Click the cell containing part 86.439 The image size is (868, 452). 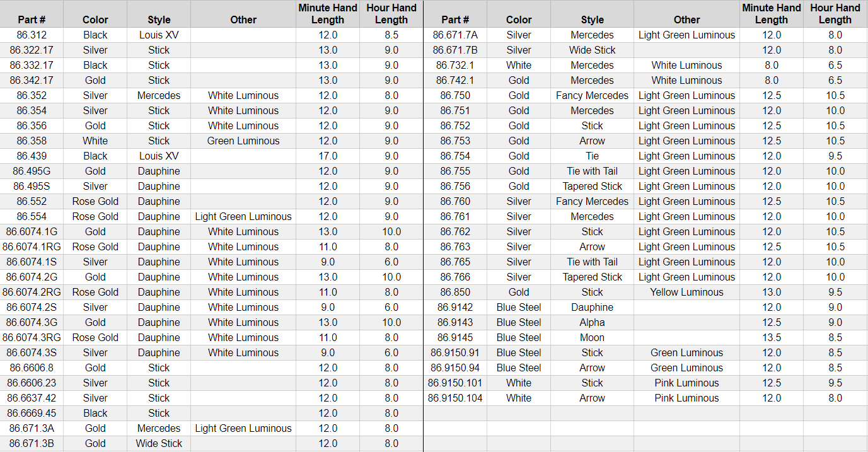point(32,156)
